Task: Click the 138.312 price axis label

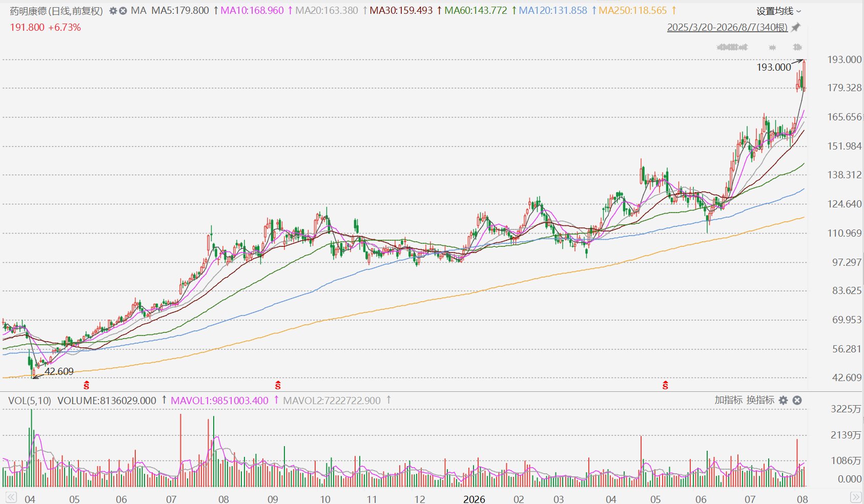Action: 845,175
